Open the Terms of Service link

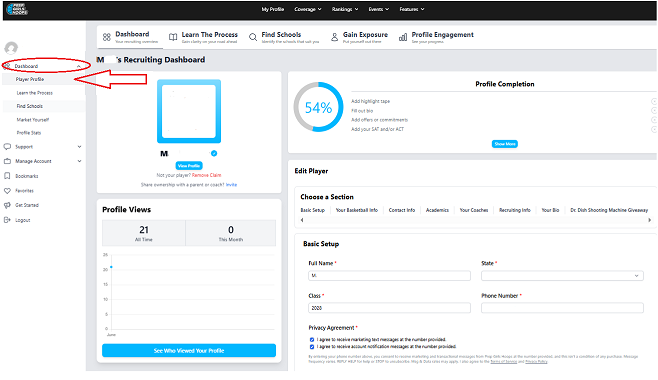(x=504, y=362)
